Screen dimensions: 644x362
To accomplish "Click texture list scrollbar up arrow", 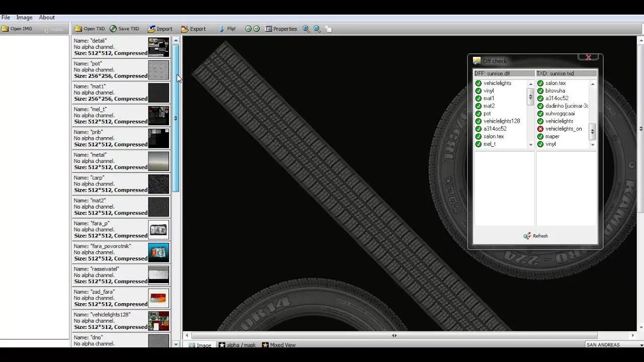I will tap(176, 40).
